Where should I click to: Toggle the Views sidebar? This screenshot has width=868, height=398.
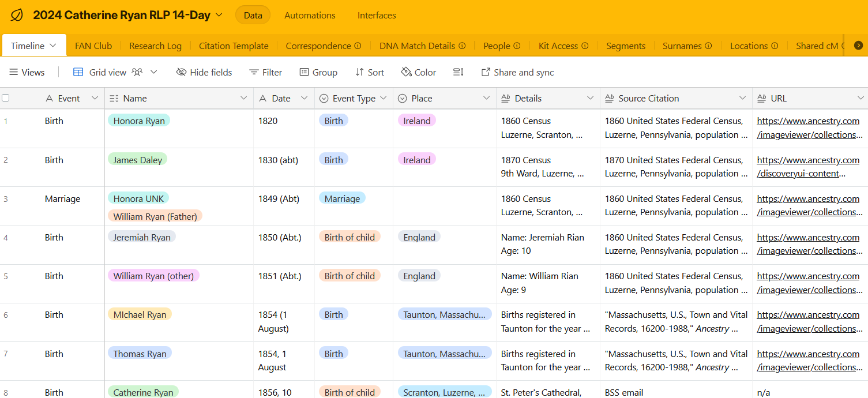[x=27, y=72]
